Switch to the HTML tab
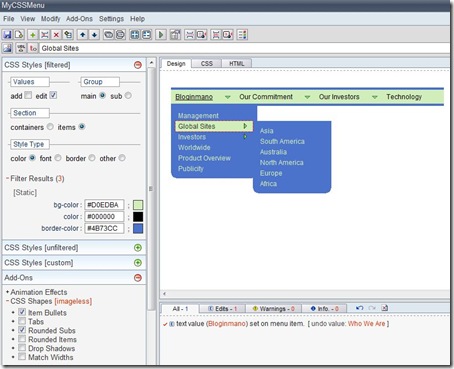The height and width of the screenshot is (369, 454). click(237, 63)
